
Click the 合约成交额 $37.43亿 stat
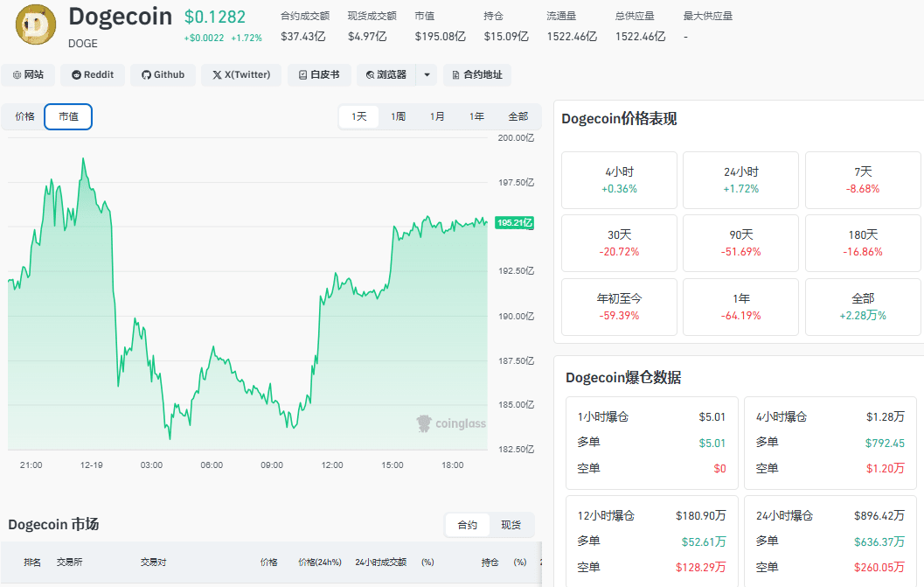click(305, 26)
